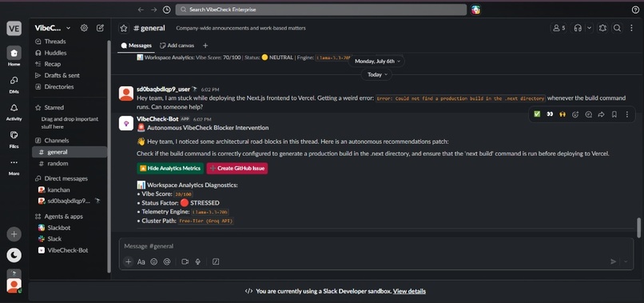Open Drafts & sent in the sidebar

(x=62, y=75)
